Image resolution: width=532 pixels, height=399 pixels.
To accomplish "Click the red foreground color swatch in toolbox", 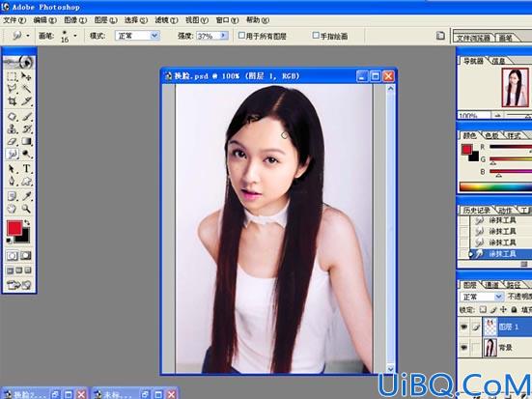I will click(14, 228).
